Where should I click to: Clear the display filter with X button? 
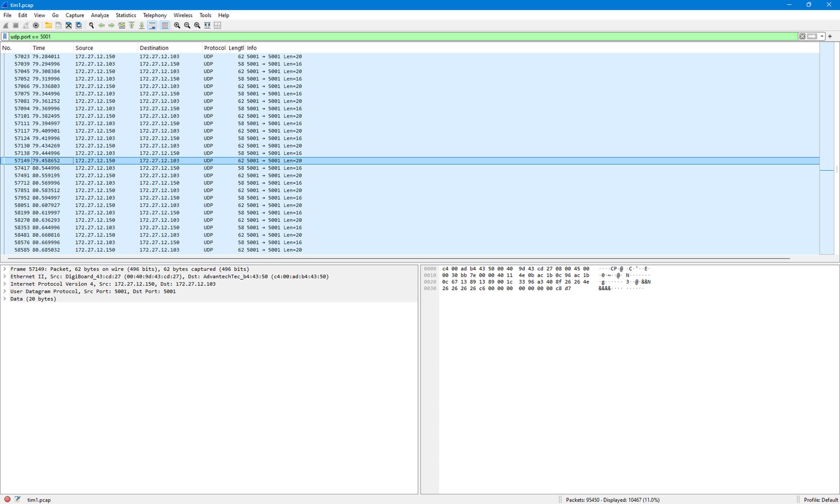(802, 36)
